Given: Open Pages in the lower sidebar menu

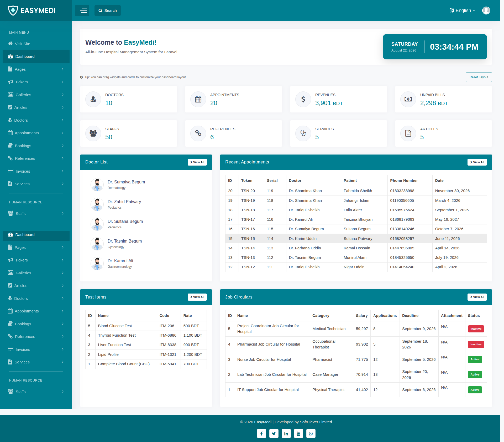Looking at the screenshot, I should pos(36,248).
